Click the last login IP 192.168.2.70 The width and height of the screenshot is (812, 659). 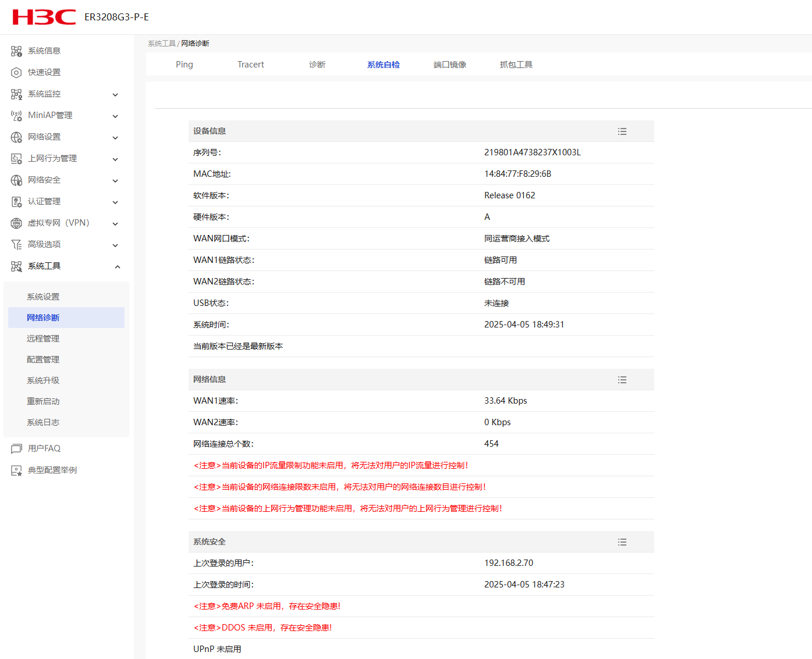[509, 563]
